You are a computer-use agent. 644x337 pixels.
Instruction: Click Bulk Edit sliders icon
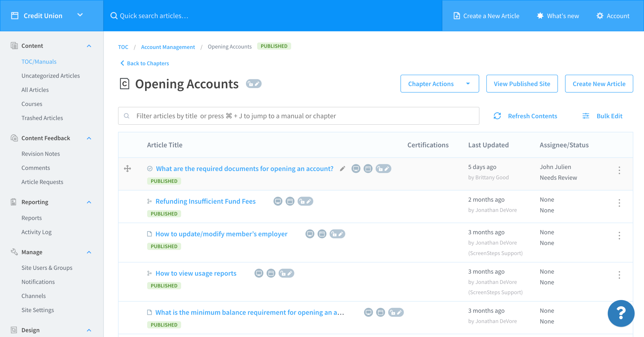586,116
